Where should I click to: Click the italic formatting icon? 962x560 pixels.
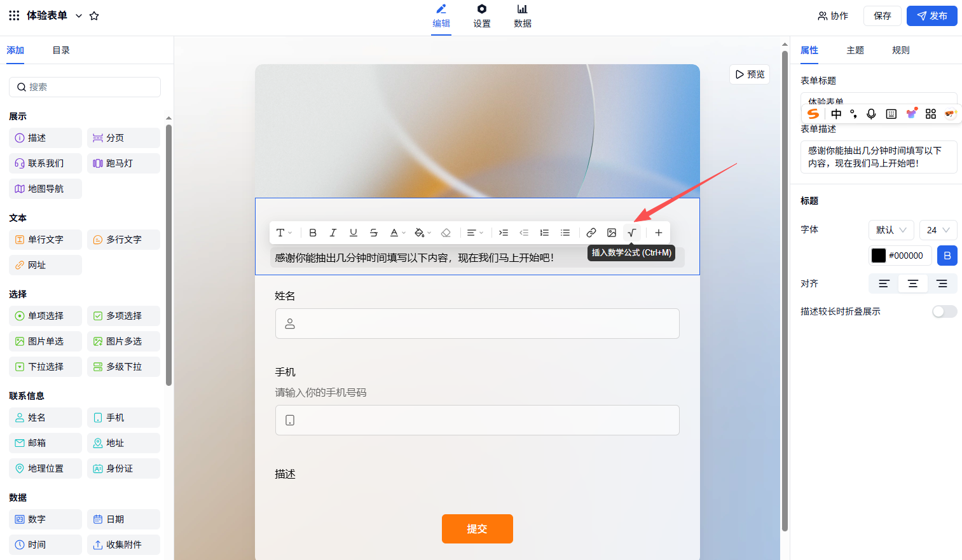333,233
